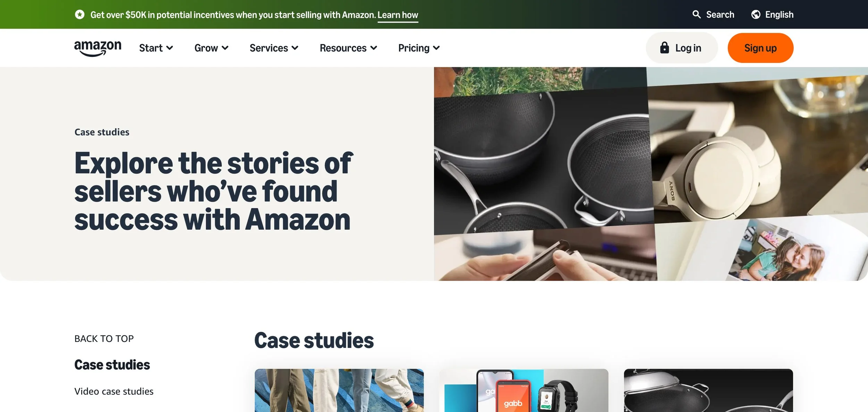Expand the Services dropdown chevron

coord(295,48)
